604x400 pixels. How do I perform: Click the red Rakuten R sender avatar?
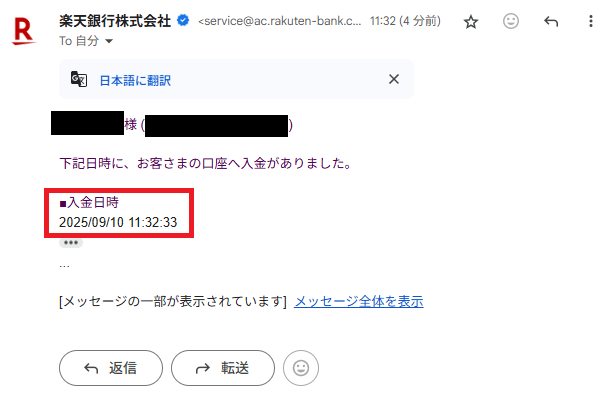23,31
